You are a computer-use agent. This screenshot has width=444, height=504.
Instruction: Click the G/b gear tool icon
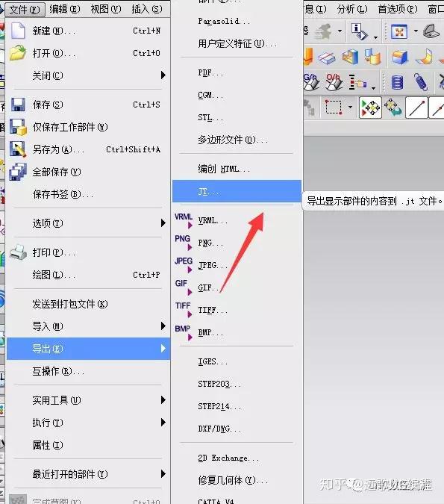311,81
